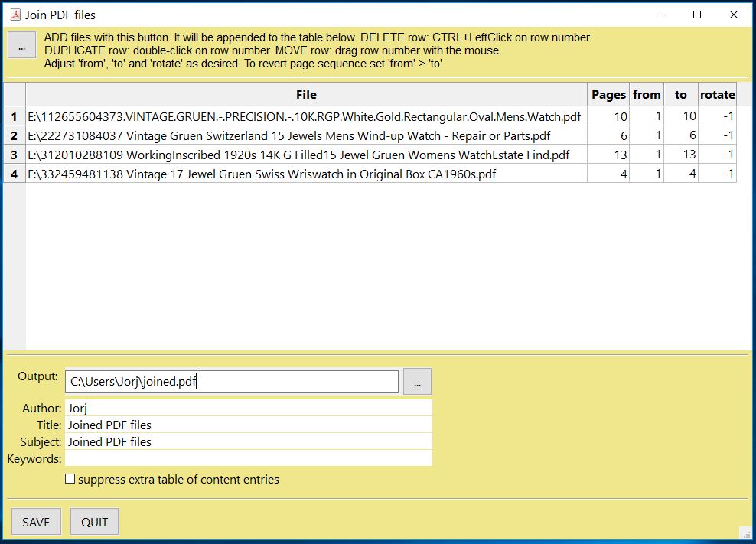Click the 'rotate' column header
This screenshot has height=544, width=756.
pyautogui.click(x=717, y=95)
